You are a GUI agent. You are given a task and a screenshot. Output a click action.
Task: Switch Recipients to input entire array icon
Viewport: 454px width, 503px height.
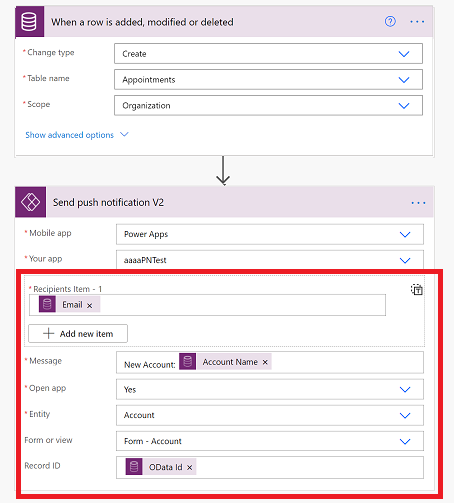pyautogui.click(x=417, y=289)
